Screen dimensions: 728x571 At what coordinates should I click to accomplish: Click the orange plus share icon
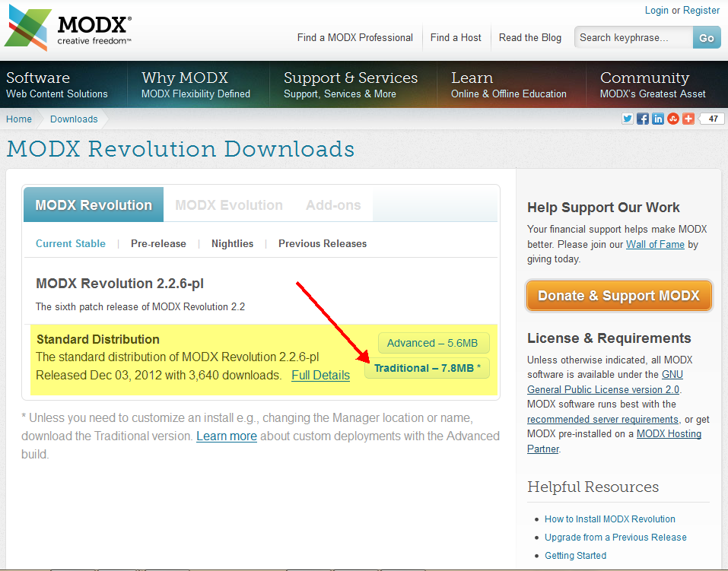click(688, 119)
